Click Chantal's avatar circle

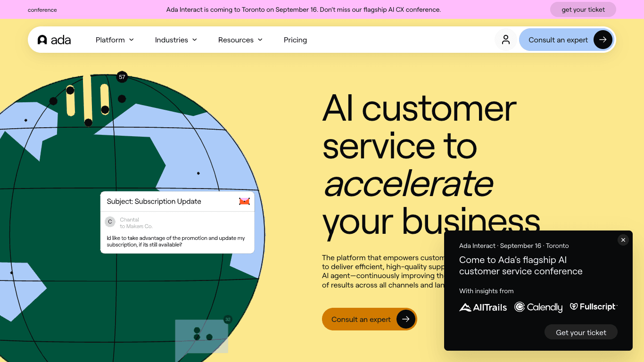110,222
